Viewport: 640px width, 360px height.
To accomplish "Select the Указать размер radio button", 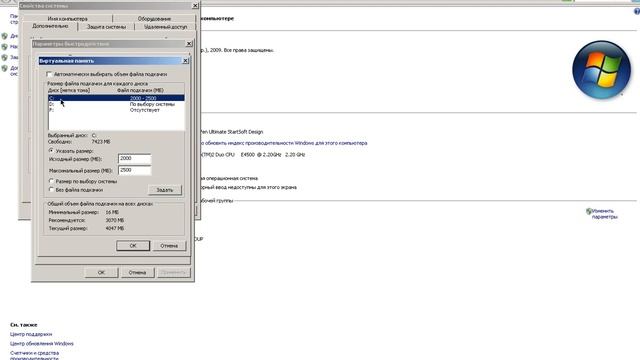I will tap(51, 151).
